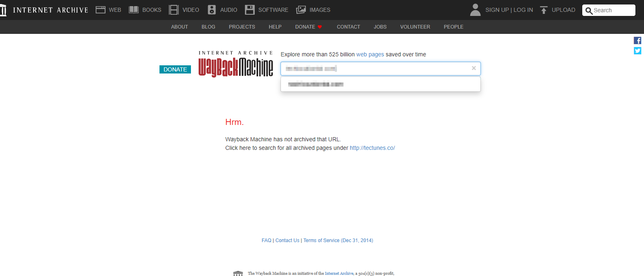The width and height of the screenshot is (644, 276).
Task: Open the VOLUNTEER menu item
Action: [x=415, y=27]
